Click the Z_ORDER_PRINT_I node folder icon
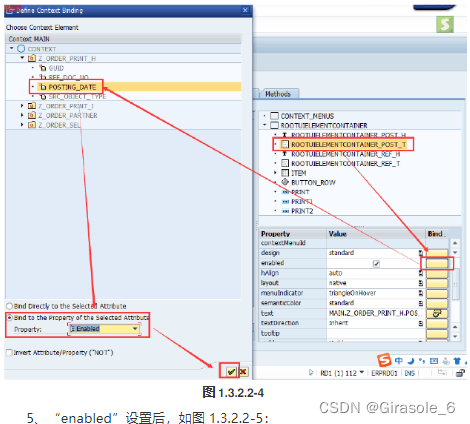This screenshot has height=424, width=470. pyautogui.click(x=32, y=106)
